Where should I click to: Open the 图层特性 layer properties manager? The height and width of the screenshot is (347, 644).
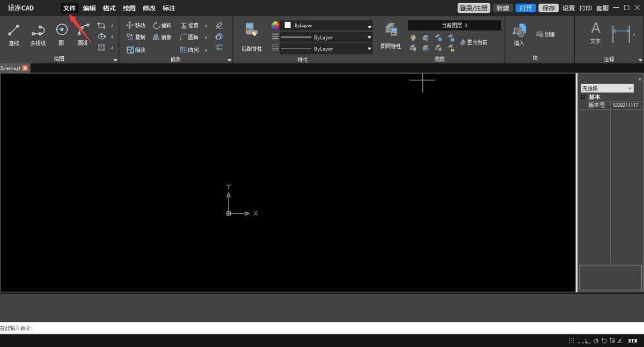pos(391,36)
